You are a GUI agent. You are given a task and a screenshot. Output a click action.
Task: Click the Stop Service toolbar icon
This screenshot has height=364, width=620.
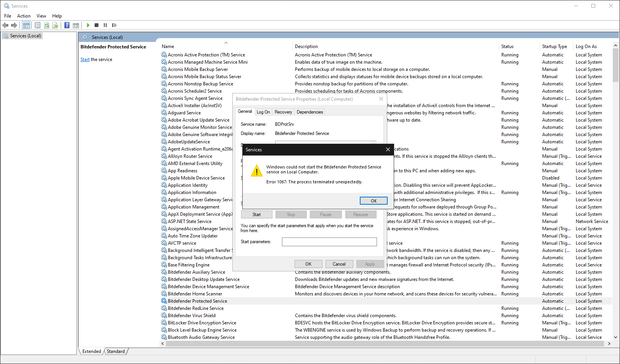click(97, 25)
